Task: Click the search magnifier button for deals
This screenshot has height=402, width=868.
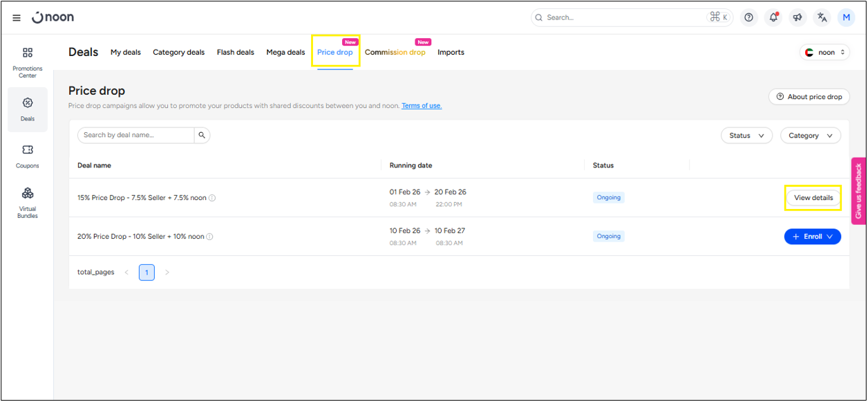Action: tap(202, 136)
